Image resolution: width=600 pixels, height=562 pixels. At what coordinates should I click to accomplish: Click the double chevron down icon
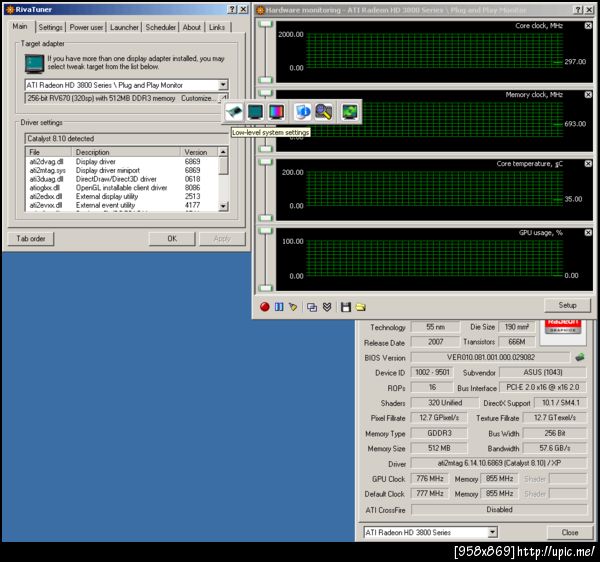tap(327, 307)
